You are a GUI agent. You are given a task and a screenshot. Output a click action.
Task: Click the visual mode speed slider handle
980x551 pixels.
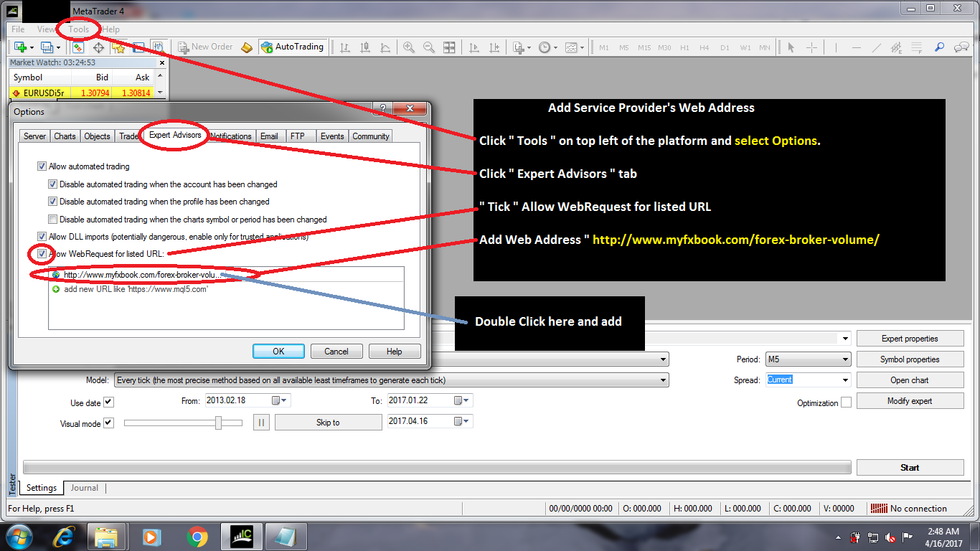[x=218, y=423]
